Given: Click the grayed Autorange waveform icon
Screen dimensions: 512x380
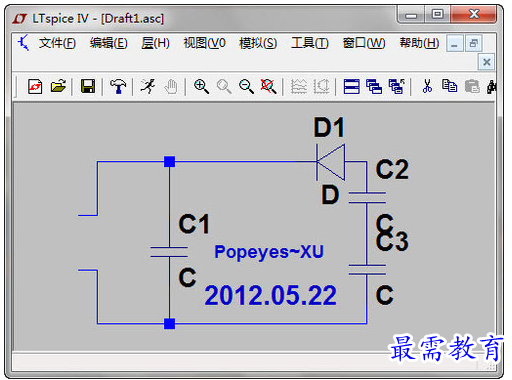Looking at the screenshot, I should (x=299, y=87).
